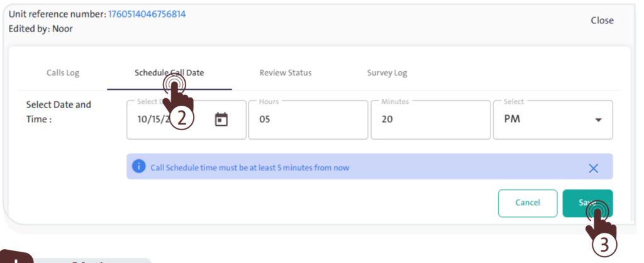The width and height of the screenshot is (644, 263).
Task: Focus the Minutes input field
Action: point(430,120)
